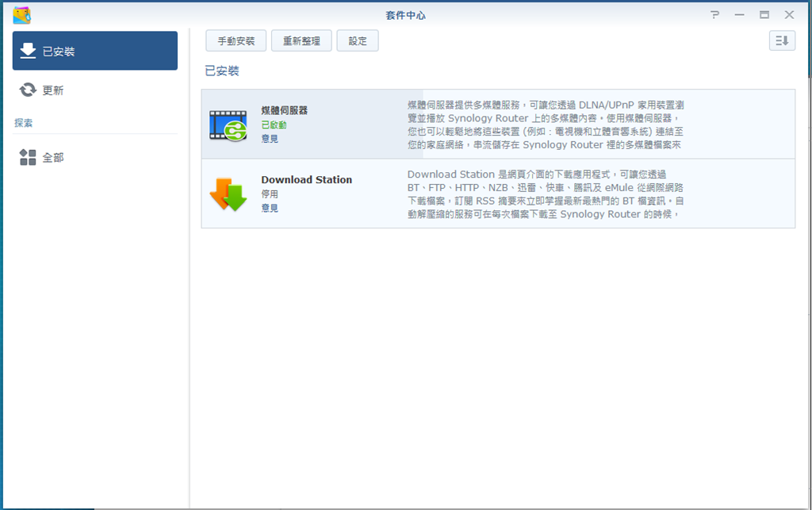Open 設定 settings button
Image resolution: width=812 pixels, height=510 pixels.
coord(358,41)
